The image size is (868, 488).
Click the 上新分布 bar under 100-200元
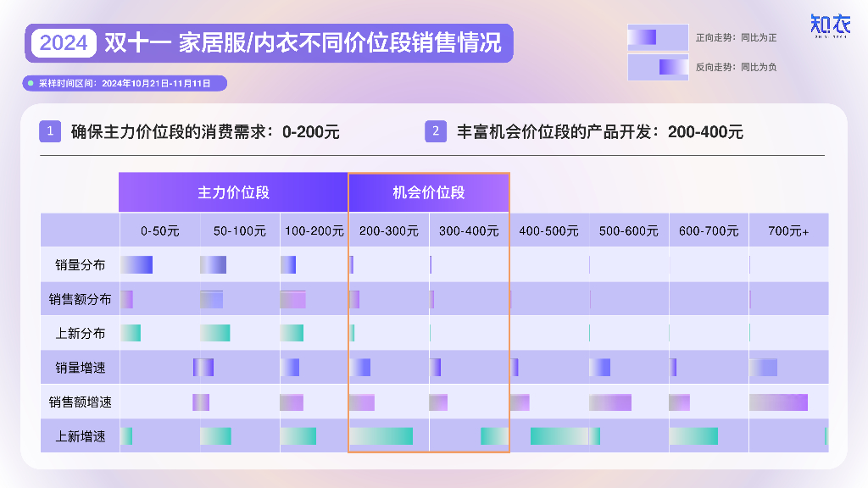pyautogui.click(x=292, y=333)
